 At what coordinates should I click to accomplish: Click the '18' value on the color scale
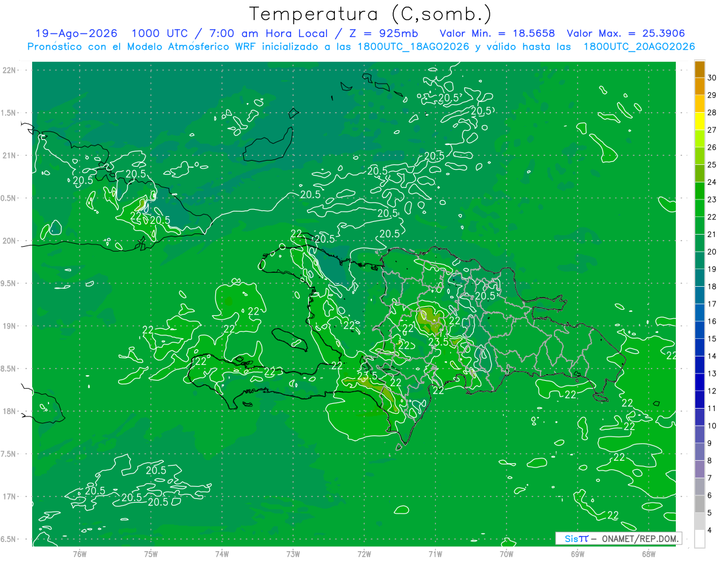[712, 286]
